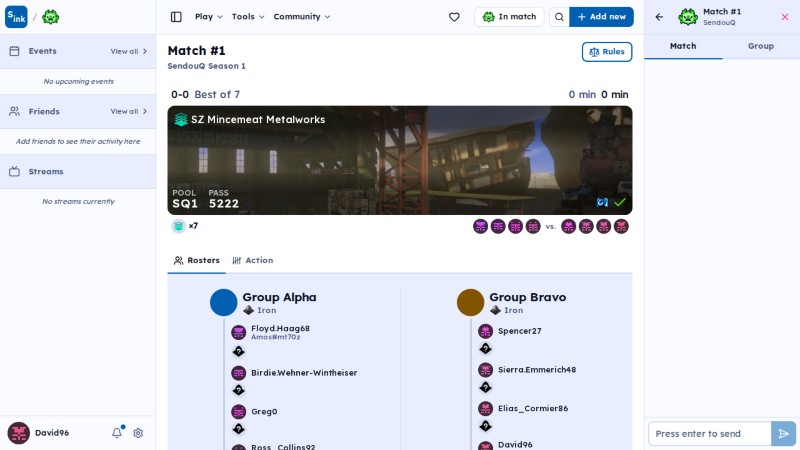Click the Splat Zones ×7 mode icon
This screenshot has height=450, width=800.
pos(178,226)
